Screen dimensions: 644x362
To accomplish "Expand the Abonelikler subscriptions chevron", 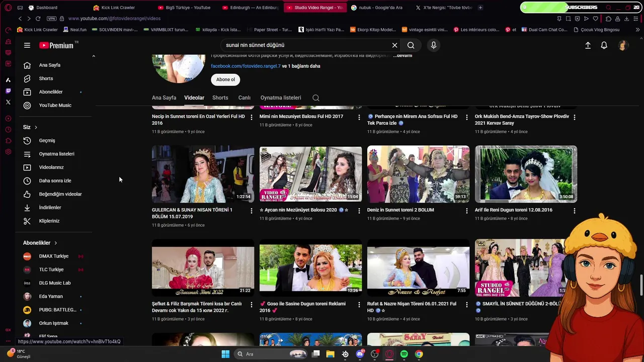I will (x=55, y=243).
